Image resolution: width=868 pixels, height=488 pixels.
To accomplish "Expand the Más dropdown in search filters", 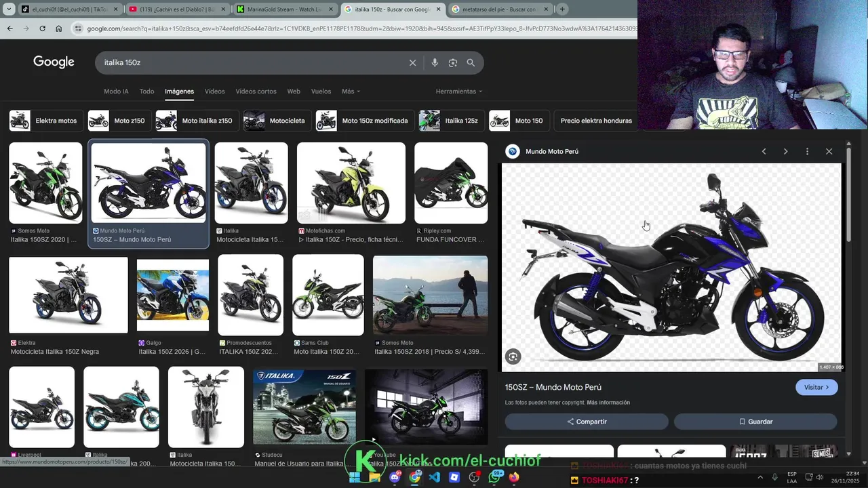I will 351,91.
